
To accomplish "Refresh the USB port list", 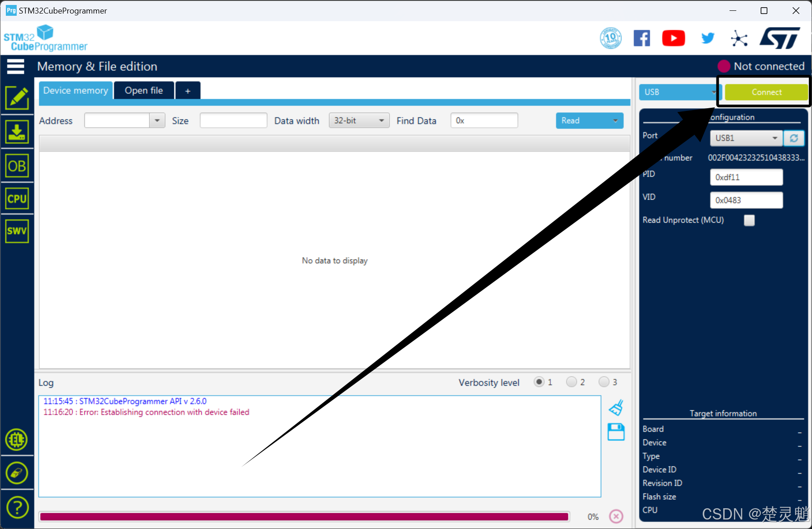I will (794, 138).
